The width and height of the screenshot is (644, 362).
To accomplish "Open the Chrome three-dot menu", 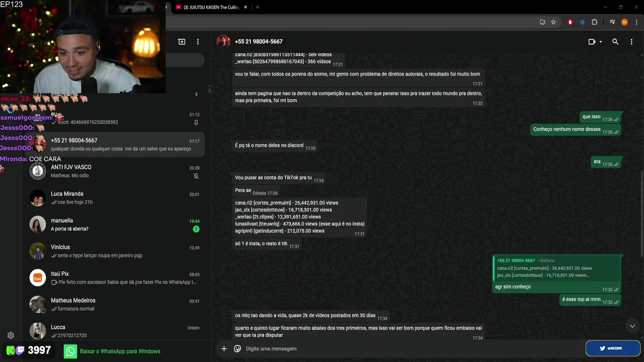I will pos(636,22).
